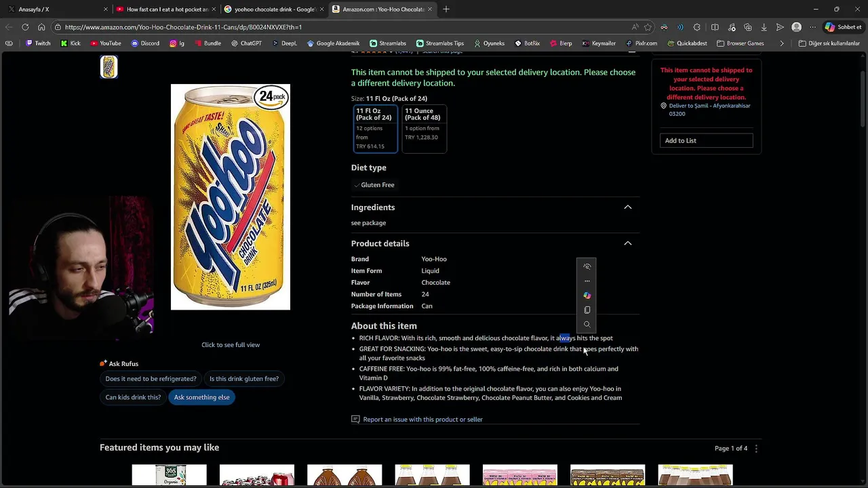Open YouTube bookmark
The width and height of the screenshot is (868, 488).
tap(105, 43)
